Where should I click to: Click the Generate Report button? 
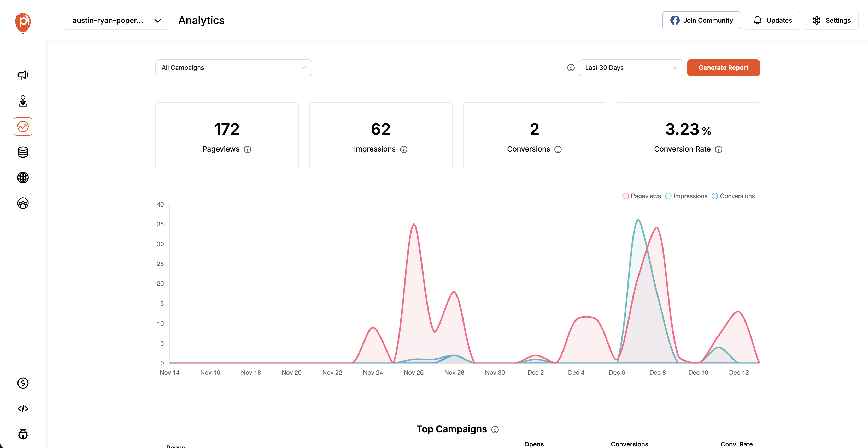(723, 68)
